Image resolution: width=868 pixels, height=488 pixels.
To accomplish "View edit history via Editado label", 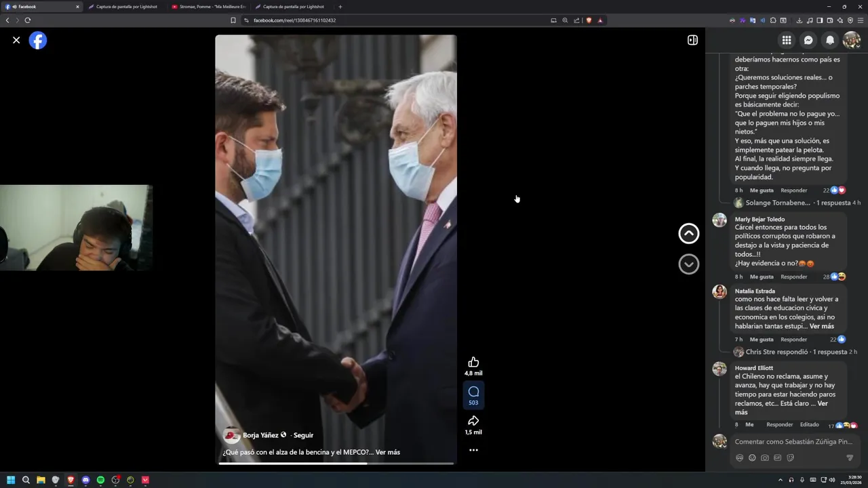I will tap(809, 424).
